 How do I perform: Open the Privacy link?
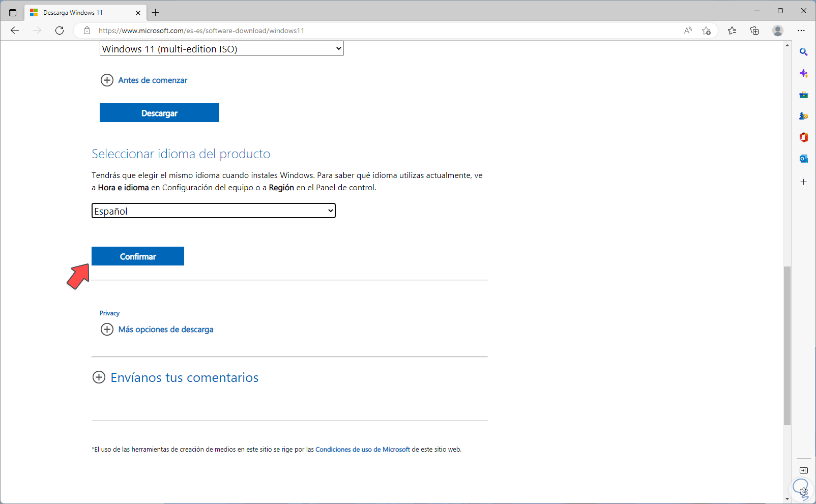[109, 313]
